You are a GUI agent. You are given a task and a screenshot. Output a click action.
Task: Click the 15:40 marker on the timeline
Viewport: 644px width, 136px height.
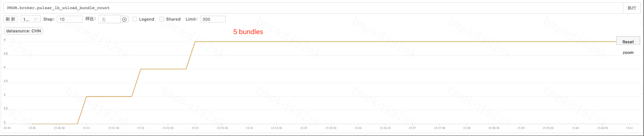575,128
